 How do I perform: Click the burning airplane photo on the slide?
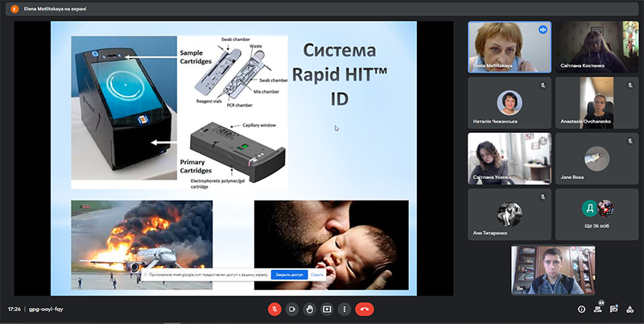tap(142, 245)
